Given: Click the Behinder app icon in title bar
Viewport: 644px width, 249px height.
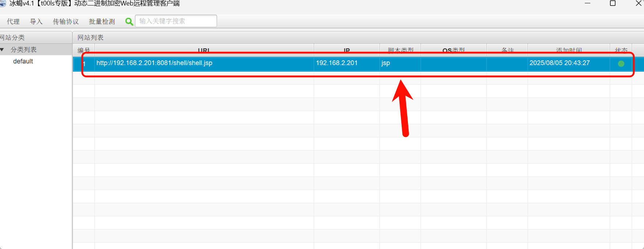Looking at the screenshot, I should (3, 4).
